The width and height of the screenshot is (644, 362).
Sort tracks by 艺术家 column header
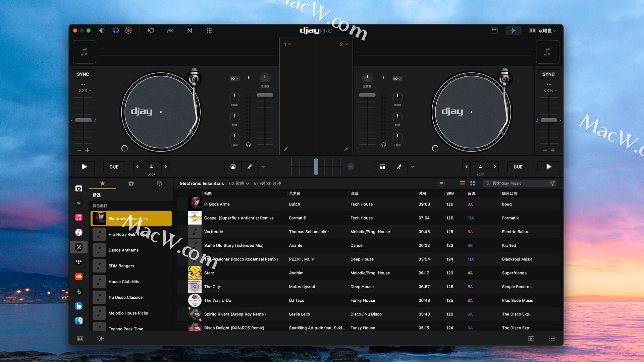[294, 193]
